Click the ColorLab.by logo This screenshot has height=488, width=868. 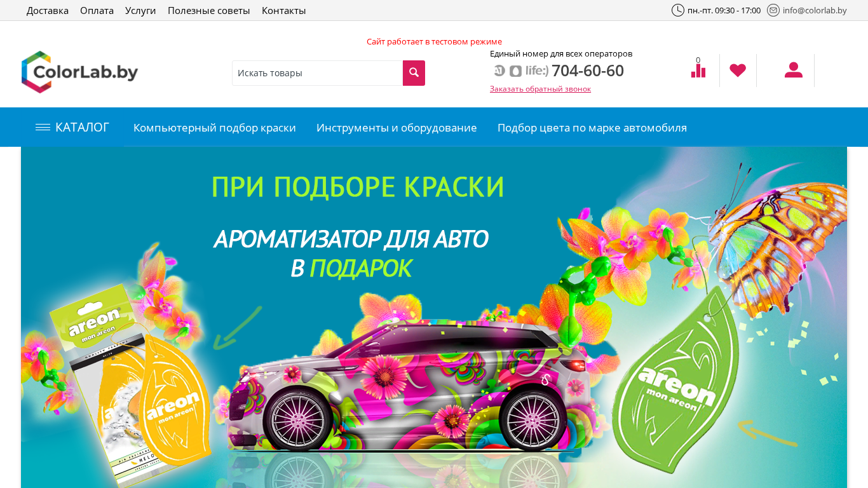pos(79,72)
